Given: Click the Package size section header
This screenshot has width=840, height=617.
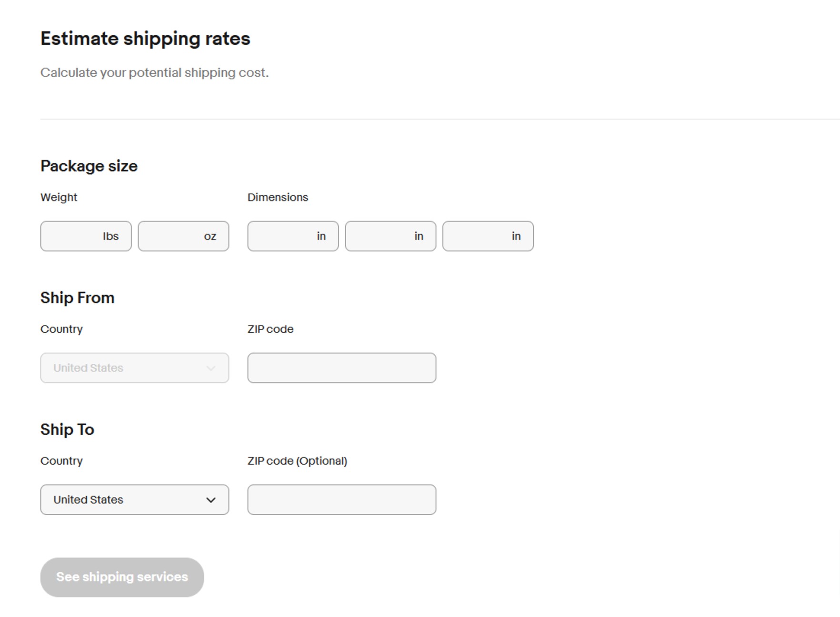Looking at the screenshot, I should pyautogui.click(x=89, y=166).
